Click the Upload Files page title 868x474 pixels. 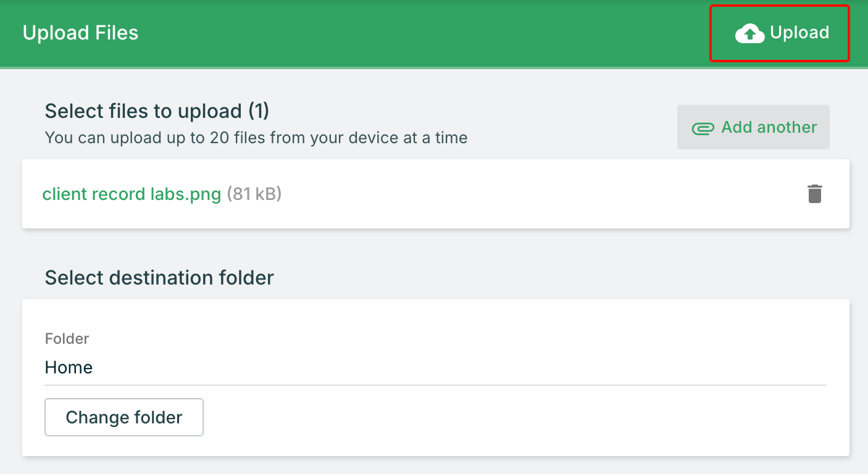[80, 33]
